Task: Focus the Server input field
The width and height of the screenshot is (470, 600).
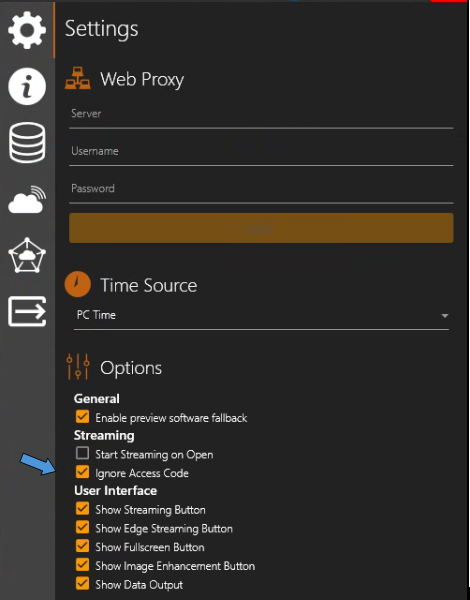Action: (x=261, y=116)
